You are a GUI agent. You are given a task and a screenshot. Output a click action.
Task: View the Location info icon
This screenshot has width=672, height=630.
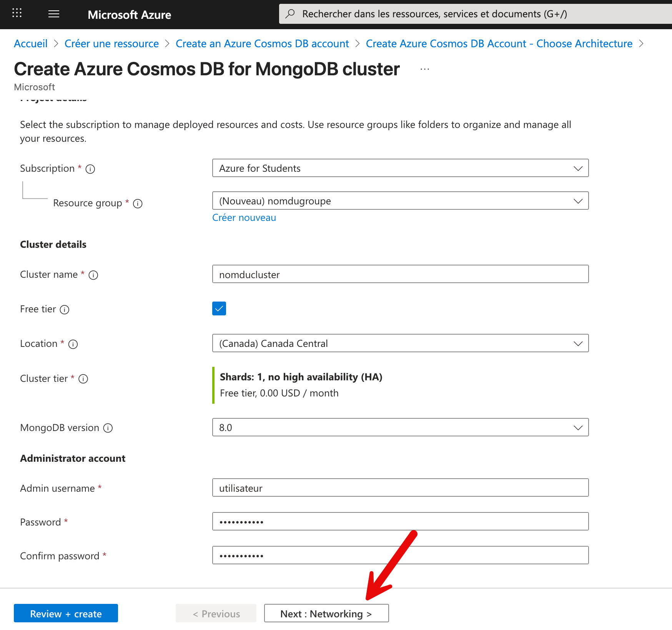tap(73, 344)
